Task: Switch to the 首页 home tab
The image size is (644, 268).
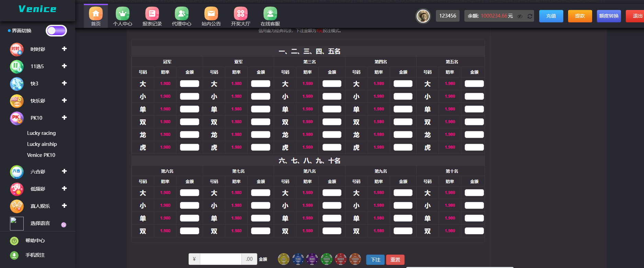Action: pyautogui.click(x=96, y=16)
